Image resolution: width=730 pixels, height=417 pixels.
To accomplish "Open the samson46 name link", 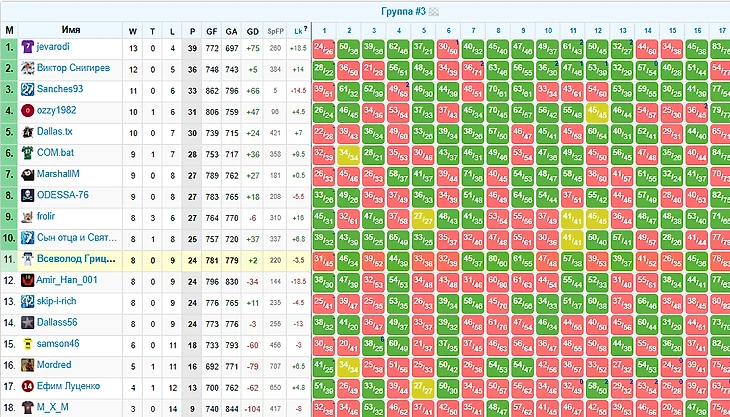I will point(58,344).
